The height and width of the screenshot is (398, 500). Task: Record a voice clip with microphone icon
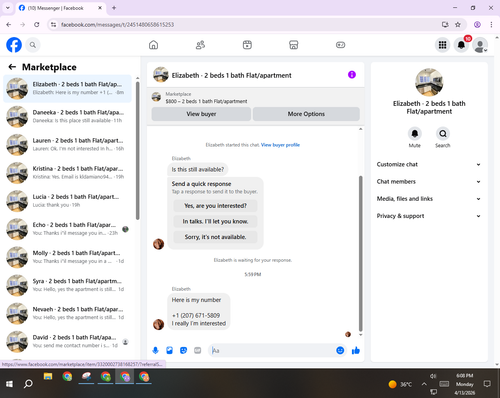(x=155, y=350)
